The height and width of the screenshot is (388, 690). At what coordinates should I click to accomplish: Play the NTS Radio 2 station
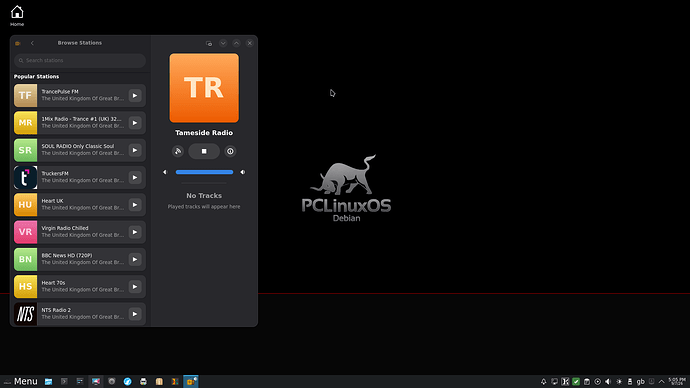[135, 314]
